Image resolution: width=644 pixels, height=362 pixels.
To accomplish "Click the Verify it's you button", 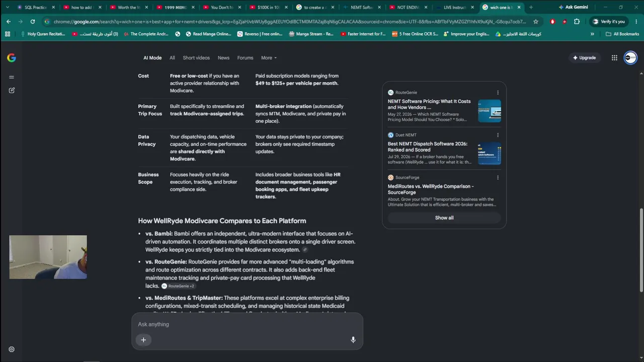I will tap(609, 22).
